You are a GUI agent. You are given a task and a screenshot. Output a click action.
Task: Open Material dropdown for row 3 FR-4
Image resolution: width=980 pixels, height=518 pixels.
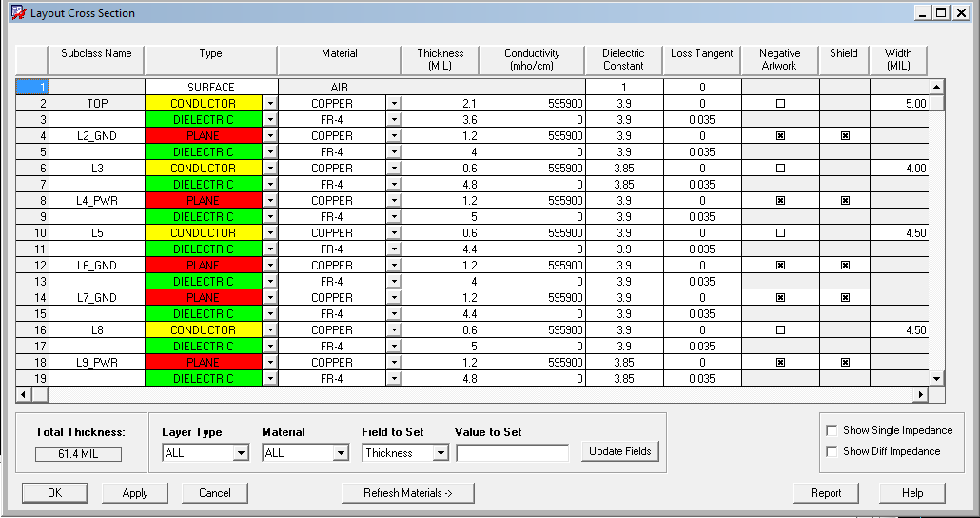(394, 119)
